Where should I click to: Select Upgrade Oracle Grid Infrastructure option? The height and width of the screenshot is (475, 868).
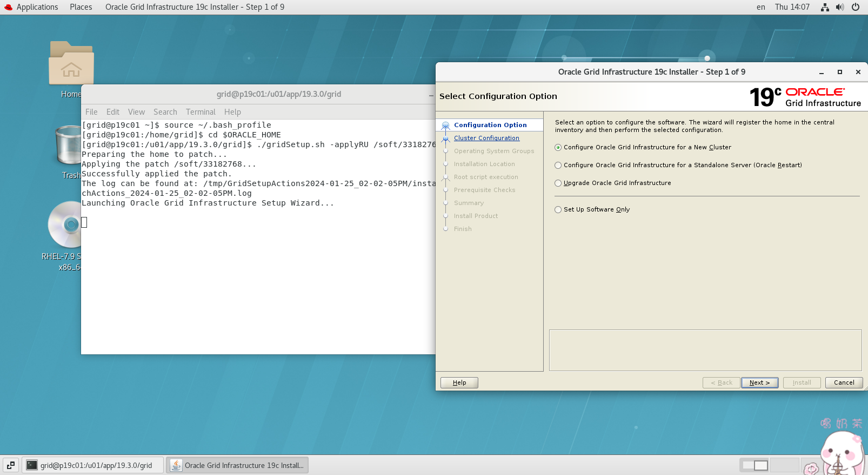(x=613, y=183)
